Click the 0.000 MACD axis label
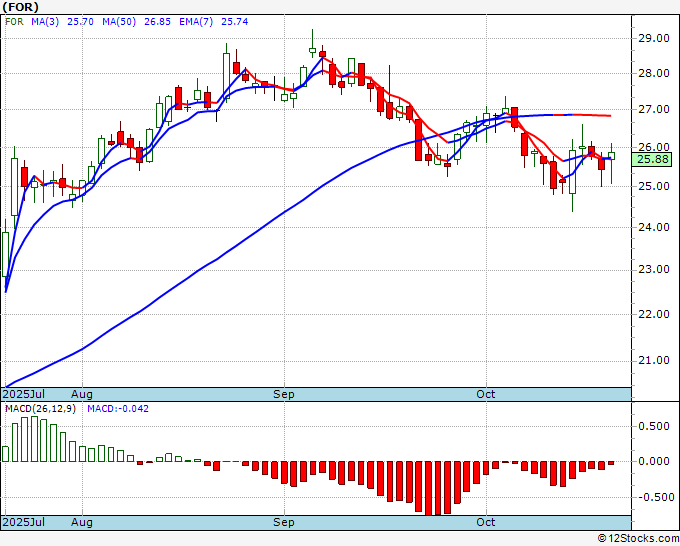This screenshot has width=680, height=546. click(x=654, y=461)
